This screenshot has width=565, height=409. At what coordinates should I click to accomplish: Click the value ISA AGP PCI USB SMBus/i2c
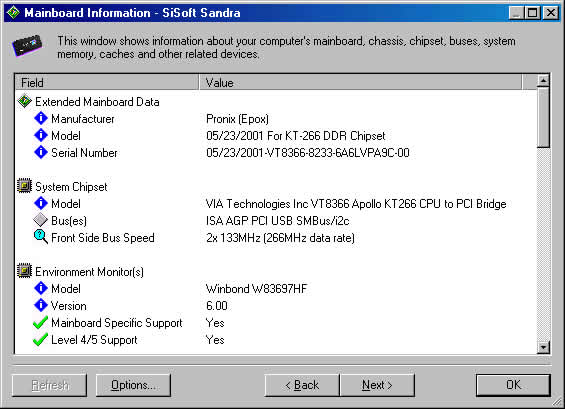(277, 221)
